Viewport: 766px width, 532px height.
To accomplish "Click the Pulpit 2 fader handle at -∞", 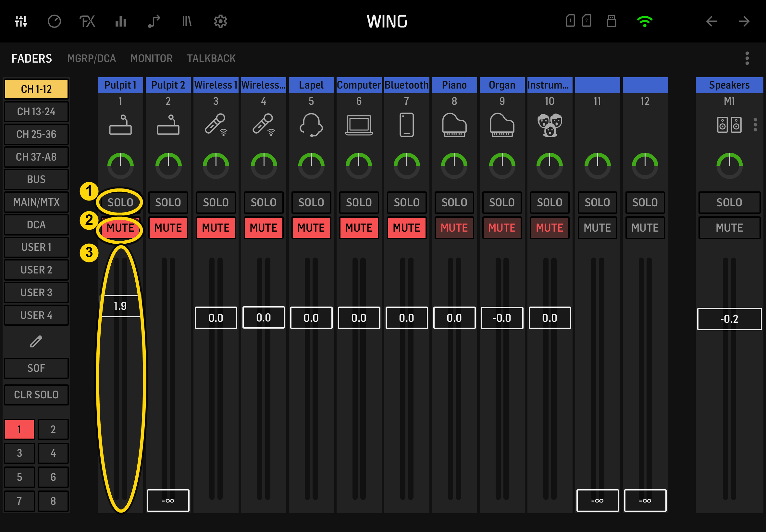I will 168,500.
